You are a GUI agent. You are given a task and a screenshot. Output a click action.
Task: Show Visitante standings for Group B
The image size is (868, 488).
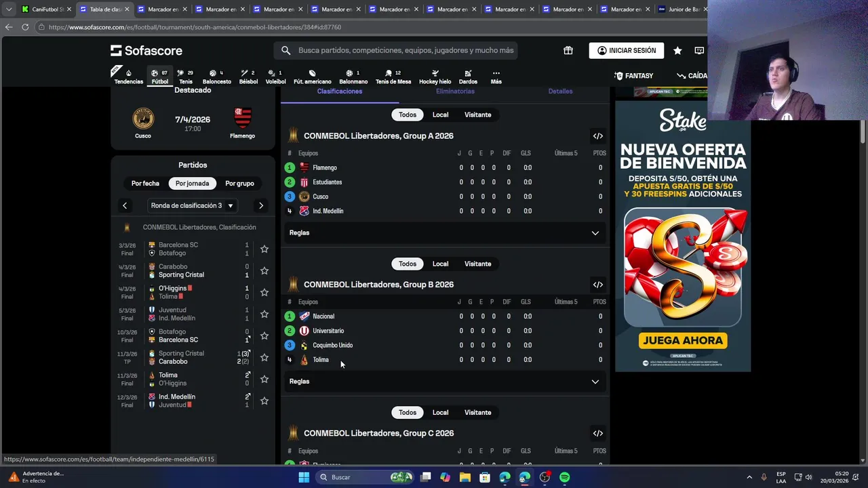click(x=477, y=264)
